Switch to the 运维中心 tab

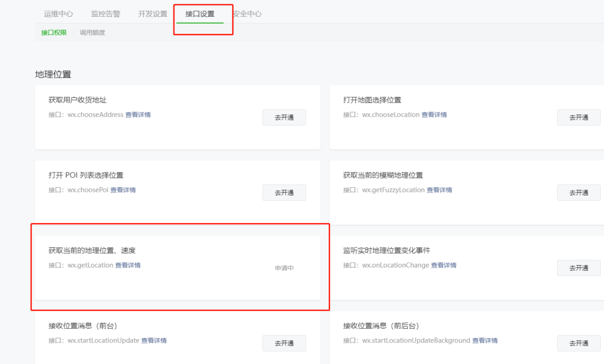58,14
